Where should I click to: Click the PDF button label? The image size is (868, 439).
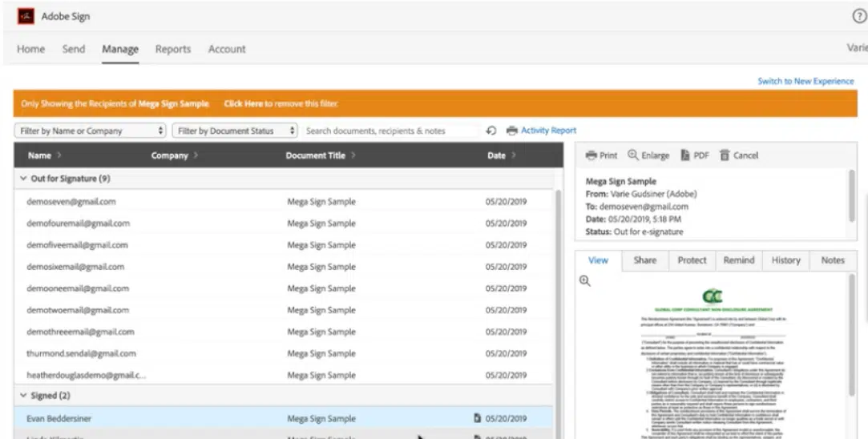(x=701, y=155)
